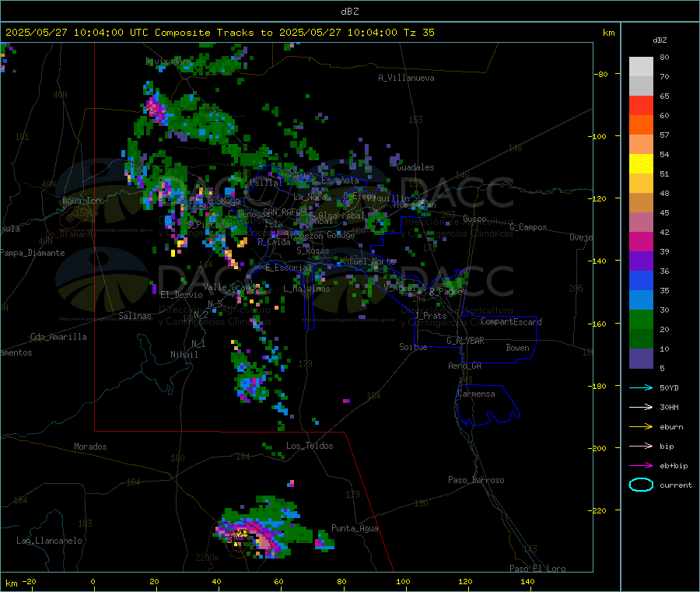Click the Divisadero map label

click(168, 61)
